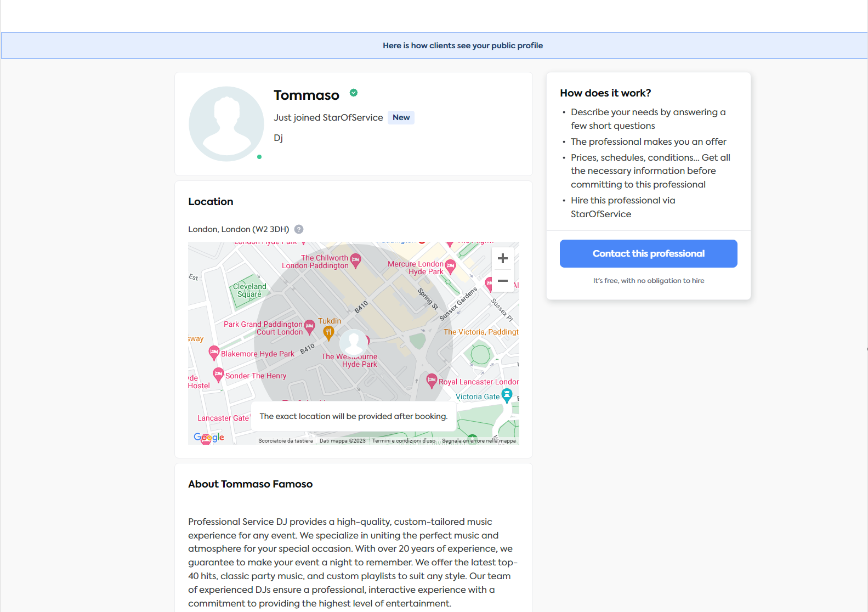Click the verified badge next to Tommaso
Viewport: 868px width, 612px height.
coord(354,93)
